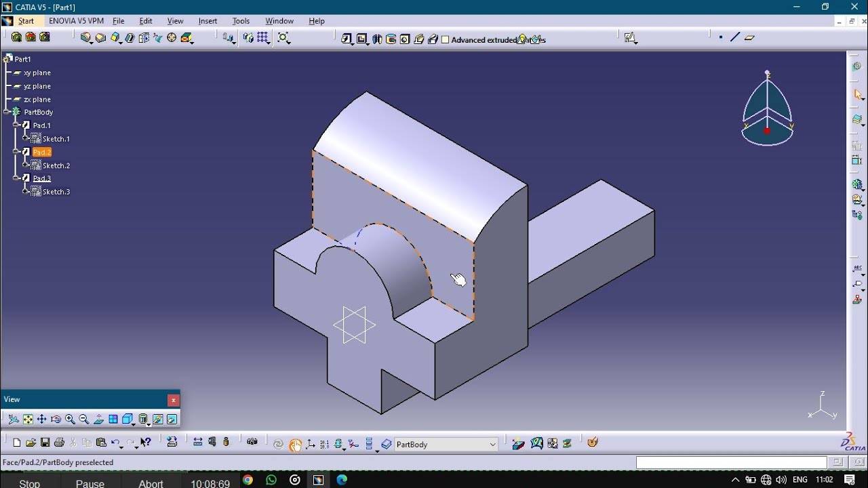Click the Hide/Show icon

pyautogui.click(x=158, y=420)
